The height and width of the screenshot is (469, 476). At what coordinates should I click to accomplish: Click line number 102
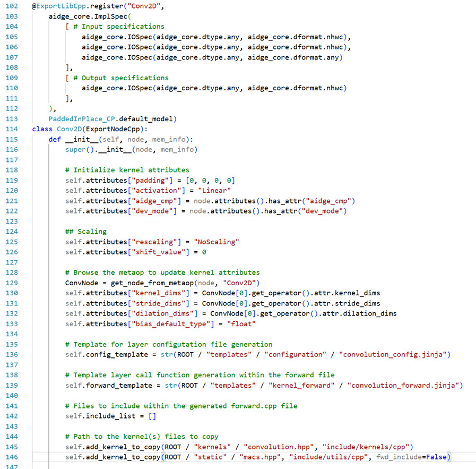[x=11, y=6]
